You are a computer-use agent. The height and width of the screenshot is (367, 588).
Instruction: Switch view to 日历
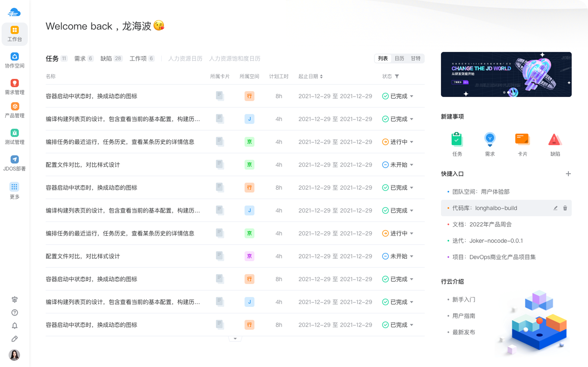399,59
